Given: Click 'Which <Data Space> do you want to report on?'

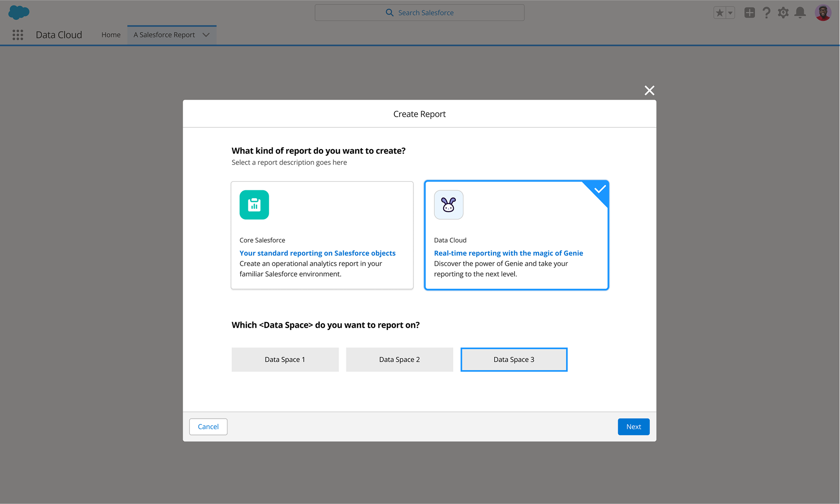Looking at the screenshot, I should (325, 325).
